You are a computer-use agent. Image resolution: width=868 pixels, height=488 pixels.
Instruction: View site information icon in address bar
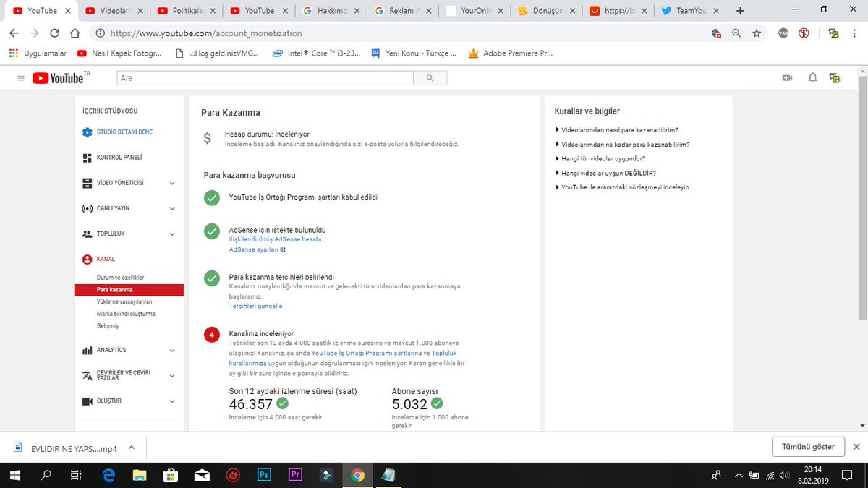100,33
